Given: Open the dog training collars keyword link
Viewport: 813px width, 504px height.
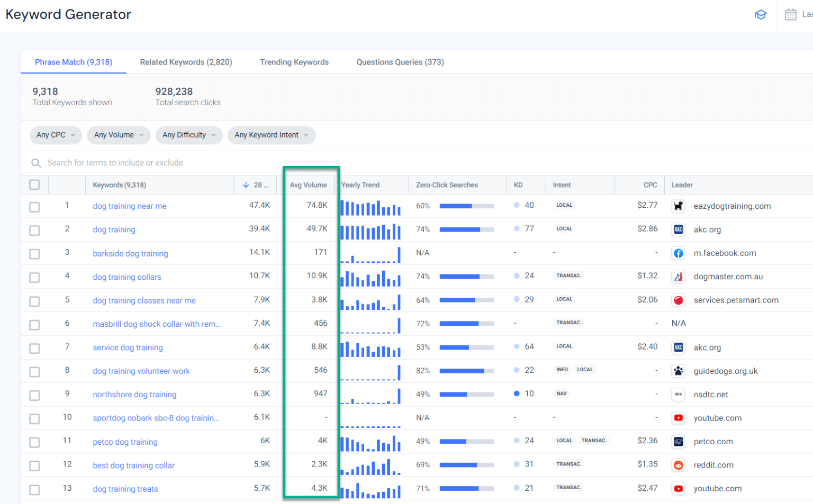Looking at the screenshot, I should point(127,277).
